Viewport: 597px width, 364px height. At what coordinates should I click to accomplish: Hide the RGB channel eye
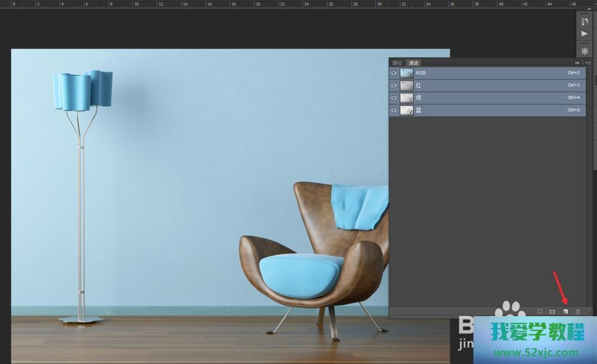point(394,73)
